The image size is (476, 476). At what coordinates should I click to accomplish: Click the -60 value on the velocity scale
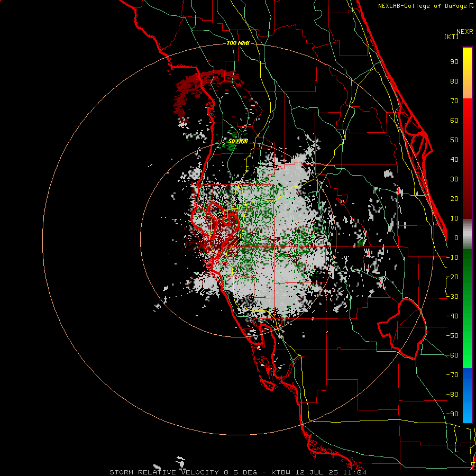coord(452,355)
